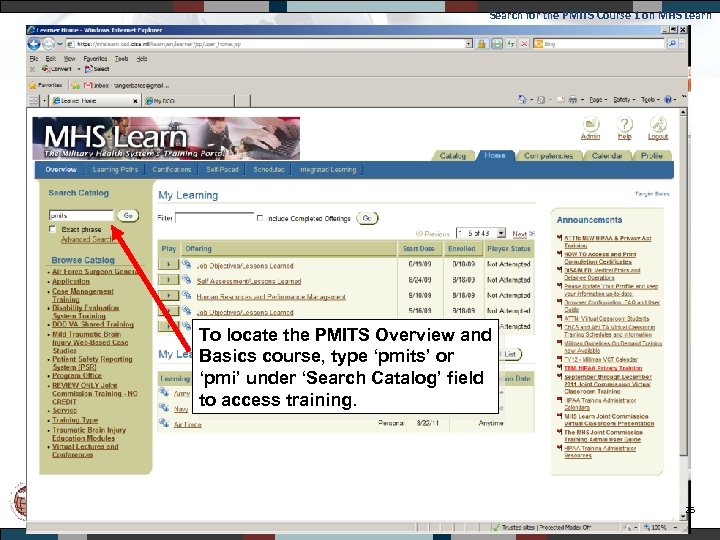This screenshot has width=720, height=540.
Task: Click the page vertical scrollbar
Action: coord(683,315)
